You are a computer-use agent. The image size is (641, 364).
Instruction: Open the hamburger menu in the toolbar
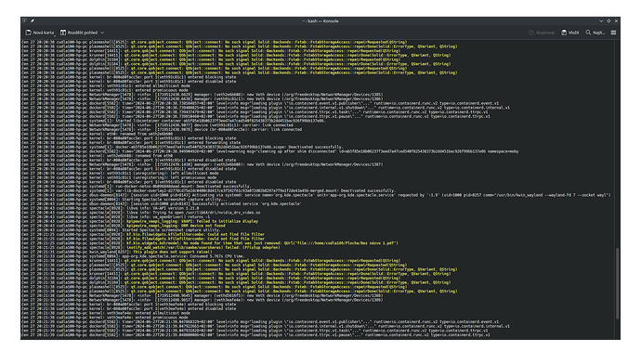coord(613,32)
